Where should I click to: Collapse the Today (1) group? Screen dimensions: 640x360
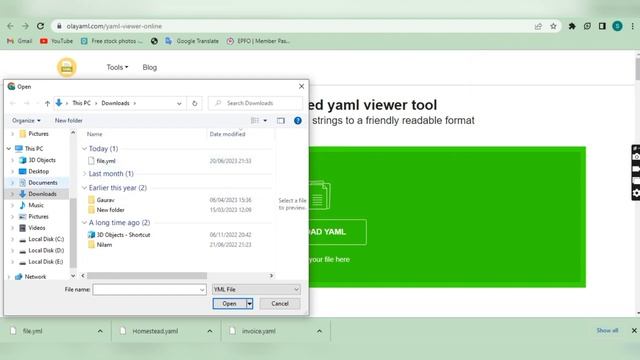tap(84, 149)
